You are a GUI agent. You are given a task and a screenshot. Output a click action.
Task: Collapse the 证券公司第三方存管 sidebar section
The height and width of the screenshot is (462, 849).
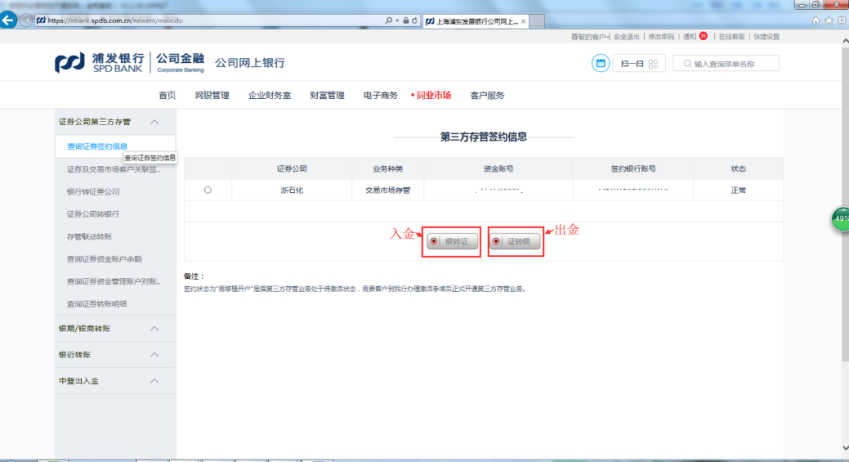pyautogui.click(x=154, y=122)
